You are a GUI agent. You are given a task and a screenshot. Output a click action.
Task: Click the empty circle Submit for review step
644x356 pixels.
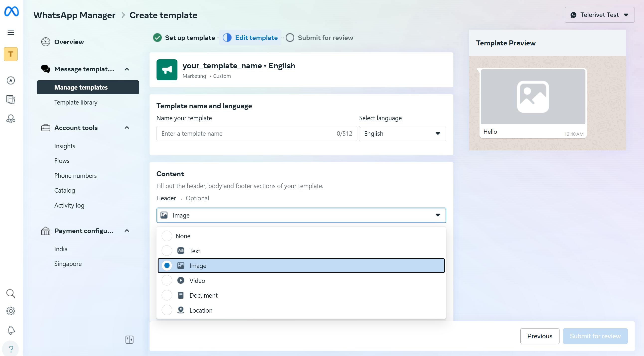[x=290, y=37]
